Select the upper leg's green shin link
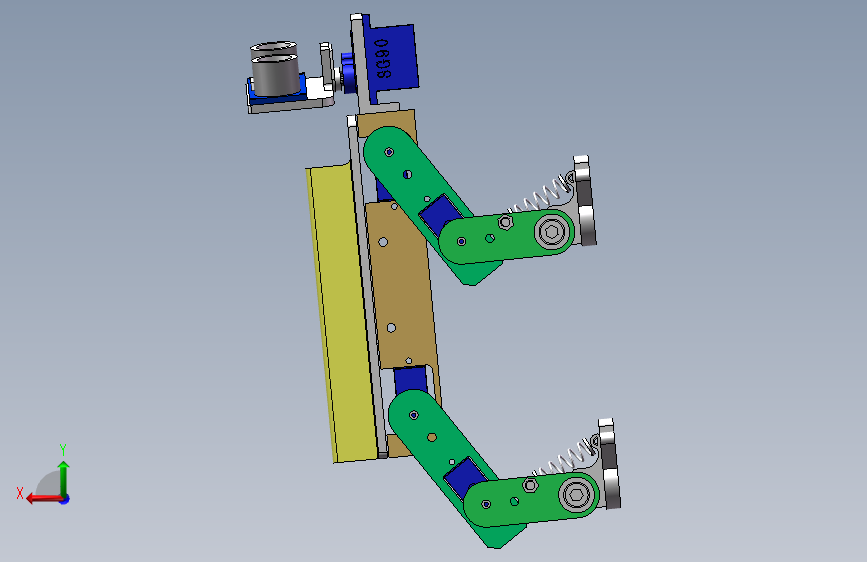 [505, 237]
